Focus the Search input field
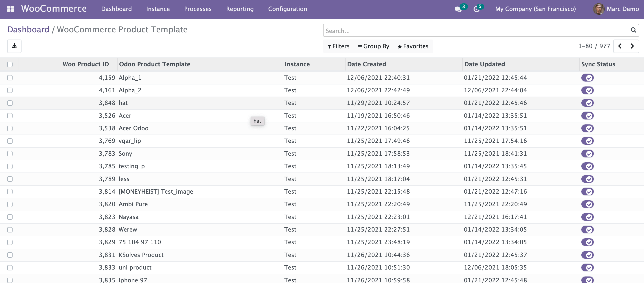The width and height of the screenshot is (644, 283). click(475, 31)
